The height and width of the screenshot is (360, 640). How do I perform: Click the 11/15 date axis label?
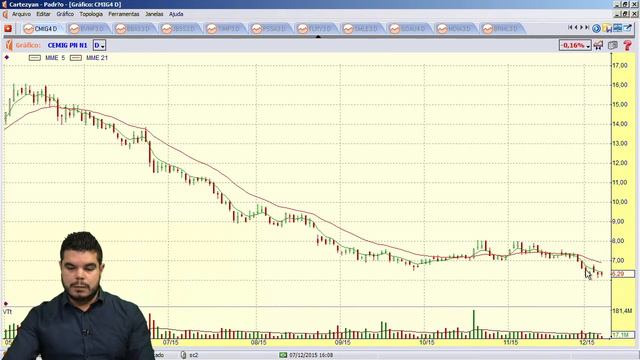pyautogui.click(x=511, y=342)
